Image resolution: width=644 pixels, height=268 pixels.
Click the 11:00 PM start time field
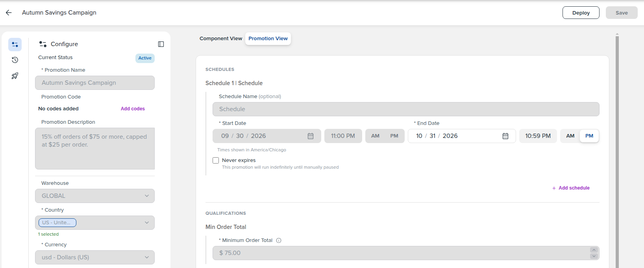click(343, 136)
